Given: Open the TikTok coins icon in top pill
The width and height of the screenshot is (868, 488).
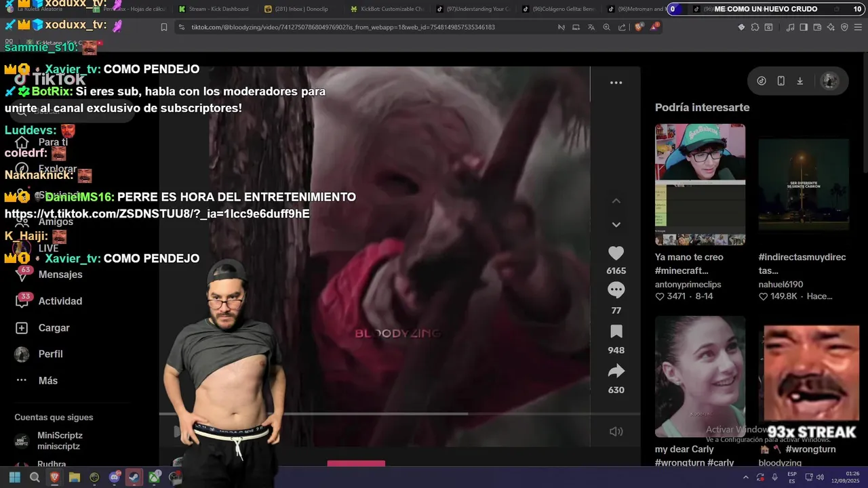Looking at the screenshot, I should [762, 81].
